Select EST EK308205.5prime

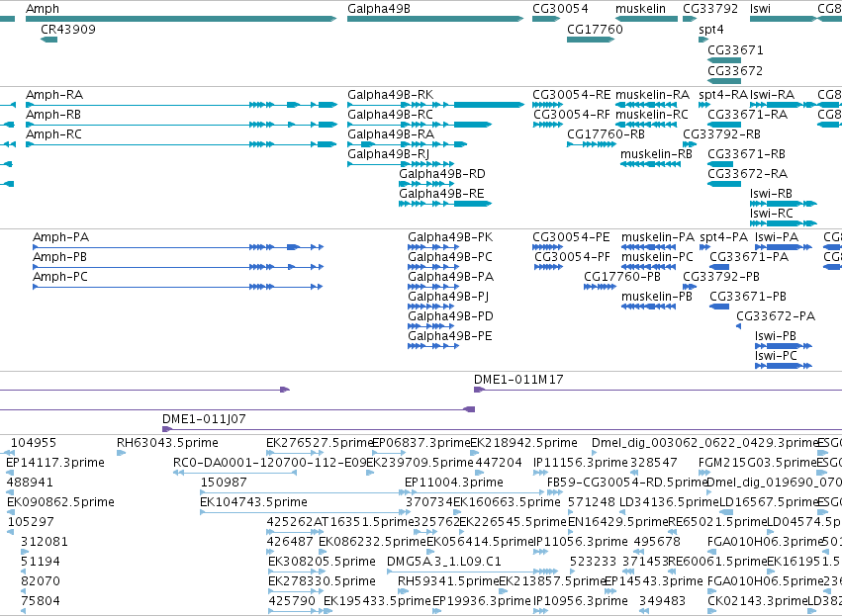point(322,562)
